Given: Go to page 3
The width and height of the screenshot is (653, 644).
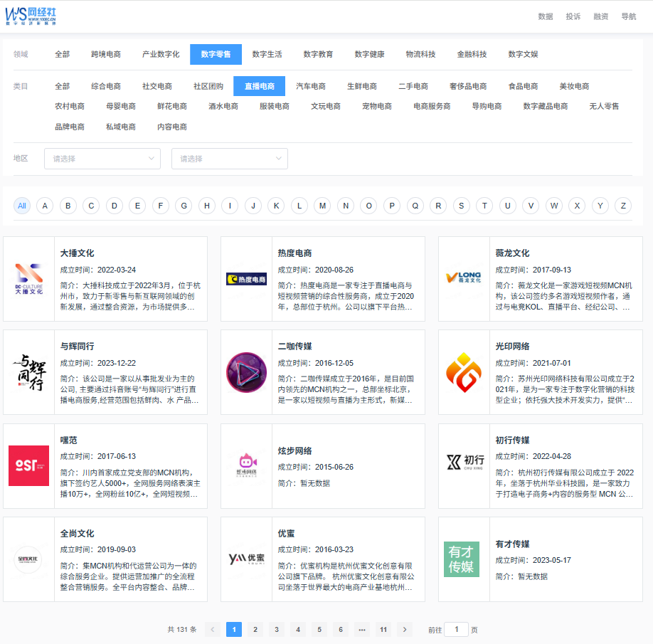Looking at the screenshot, I should tap(277, 630).
